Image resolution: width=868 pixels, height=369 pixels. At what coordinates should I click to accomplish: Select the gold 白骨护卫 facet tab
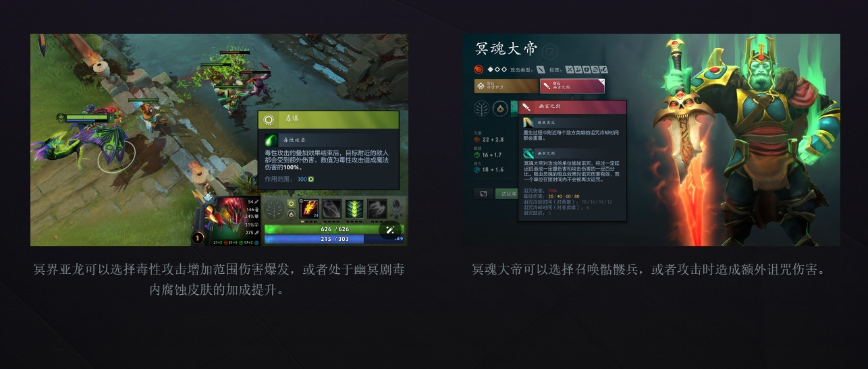coord(506,86)
